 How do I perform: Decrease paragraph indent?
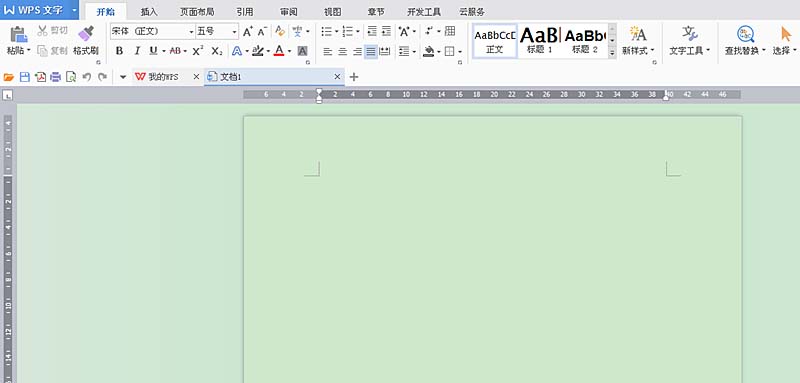[372, 32]
